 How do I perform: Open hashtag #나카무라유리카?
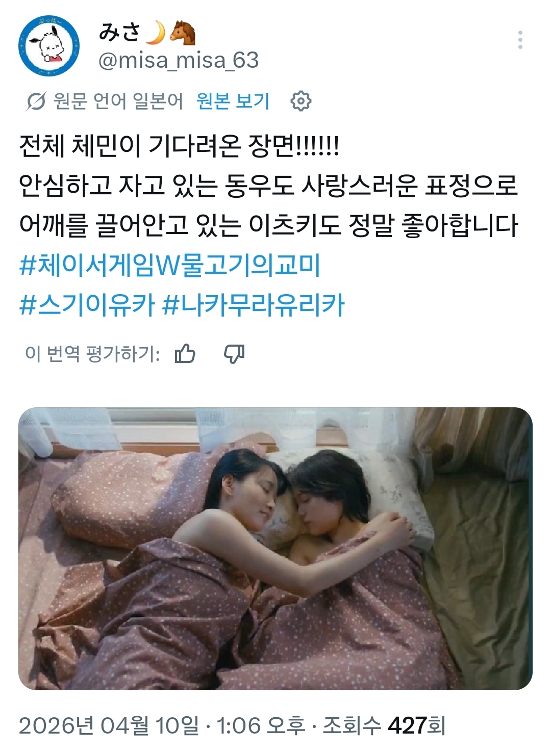click(254, 305)
